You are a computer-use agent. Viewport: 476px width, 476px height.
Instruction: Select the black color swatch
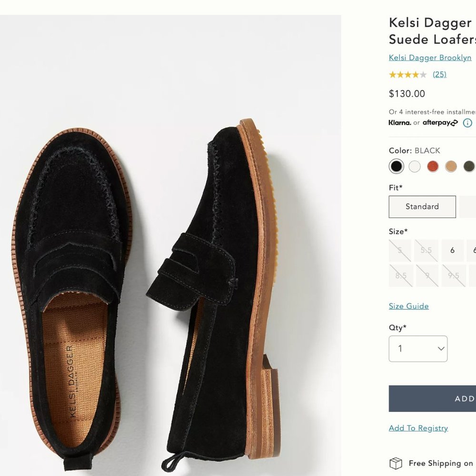[x=397, y=167]
